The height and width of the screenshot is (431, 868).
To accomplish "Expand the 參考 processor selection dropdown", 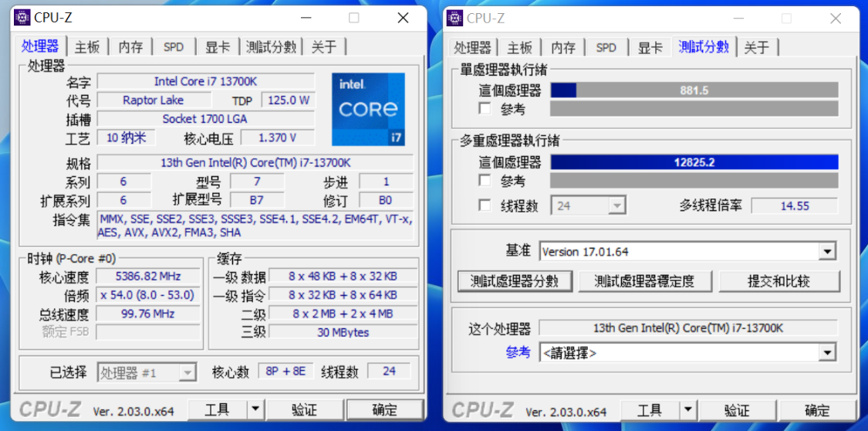I will coord(827,353).
